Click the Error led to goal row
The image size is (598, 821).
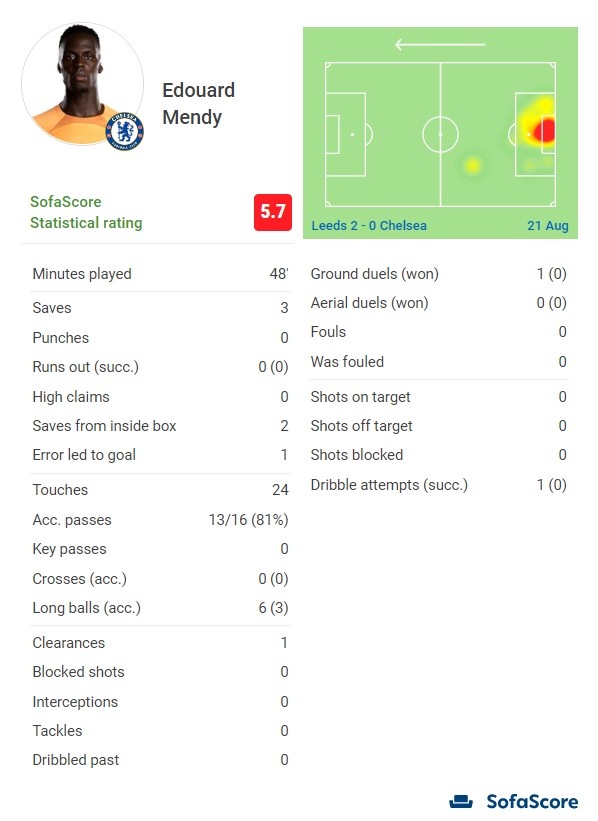[160, 455]
